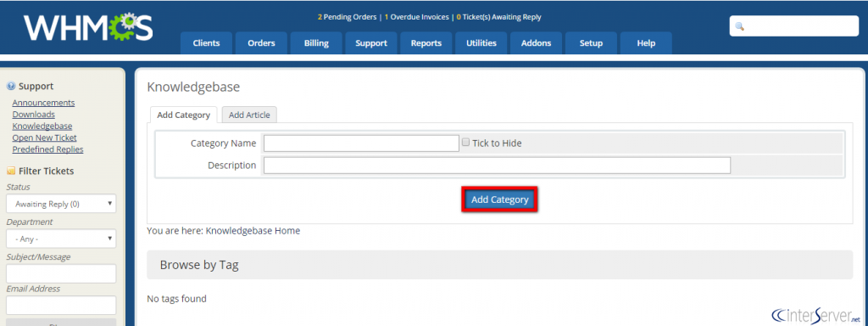Focus the Category Name input field

point(361,143)
